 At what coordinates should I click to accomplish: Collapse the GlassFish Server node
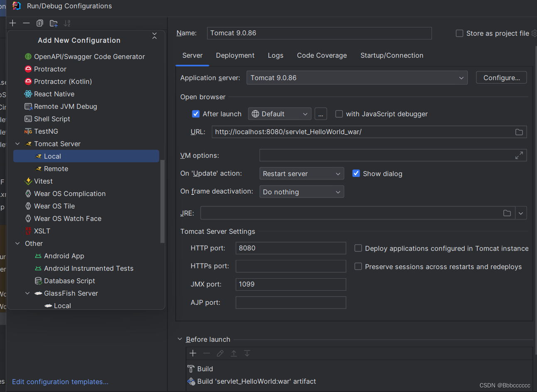tap(27, 293)
